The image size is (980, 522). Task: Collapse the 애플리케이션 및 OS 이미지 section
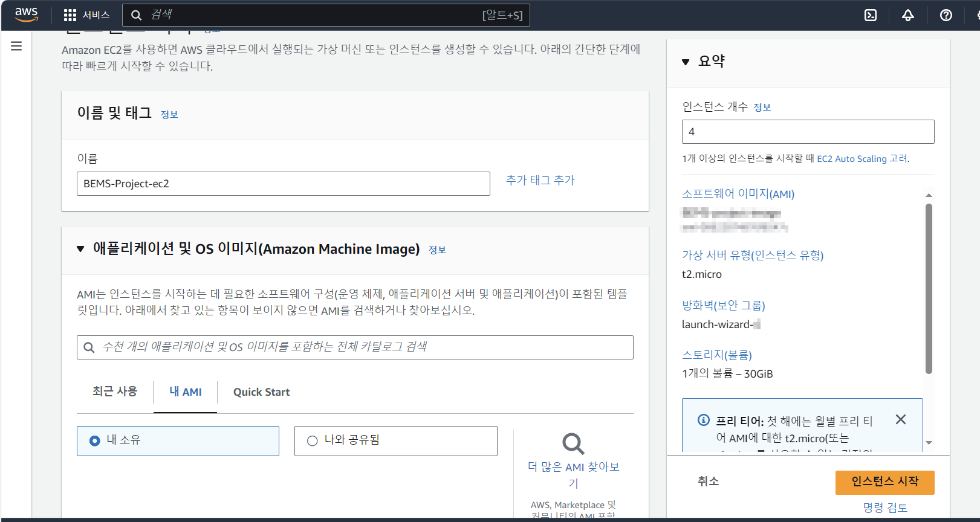pos(80,249)
